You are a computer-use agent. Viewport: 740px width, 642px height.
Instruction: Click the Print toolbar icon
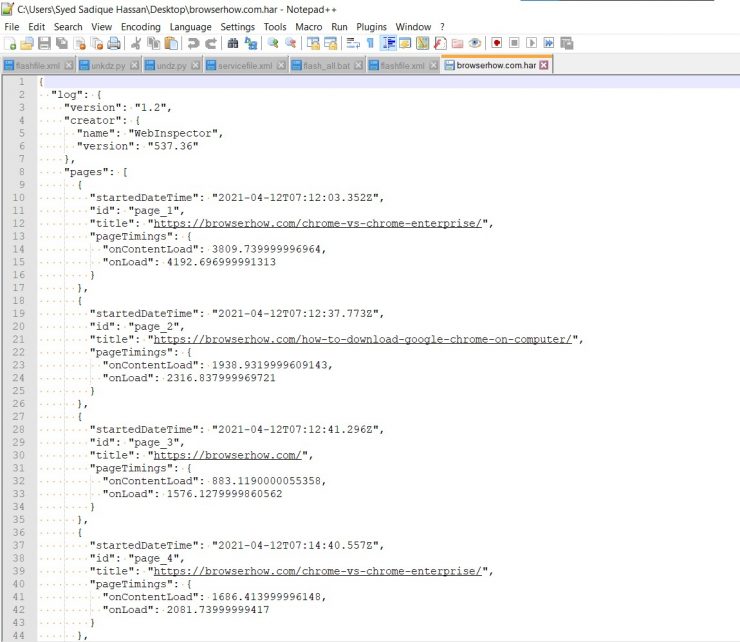(x=114, y=44)
